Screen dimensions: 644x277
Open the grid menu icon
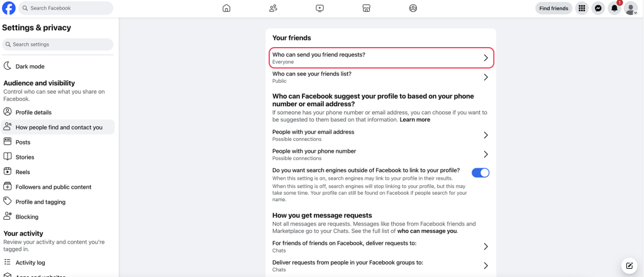[582, 8]
